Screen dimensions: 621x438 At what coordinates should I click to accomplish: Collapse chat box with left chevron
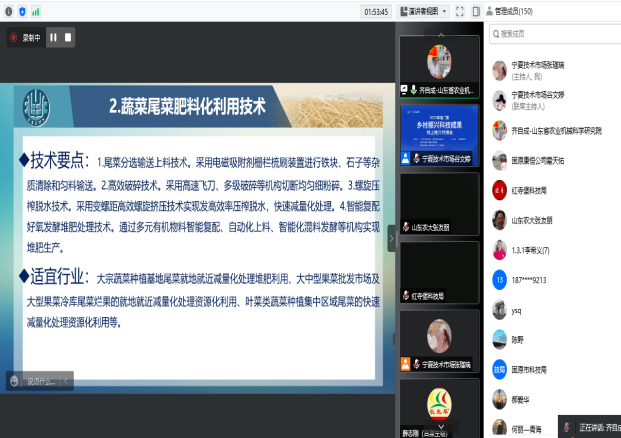(x=66, y=381)
